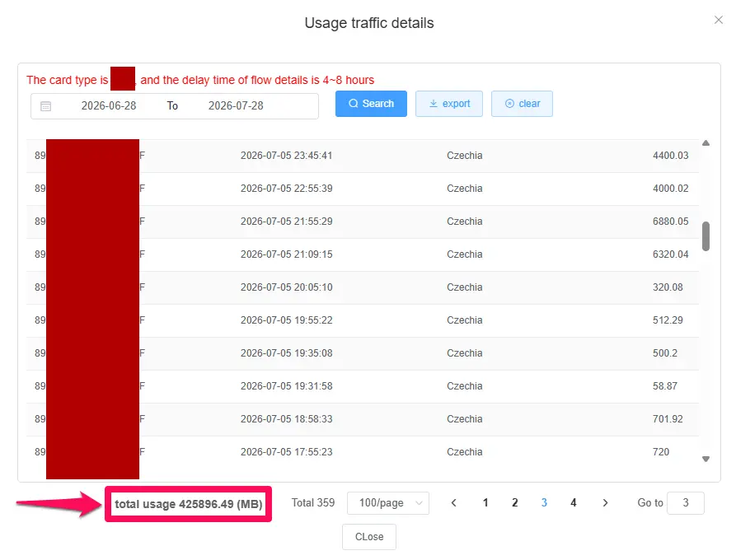Screen dimensions: 736x560
Task: Select page 4 in pagination
Action: pyautogui.click(x=573, y=503)
